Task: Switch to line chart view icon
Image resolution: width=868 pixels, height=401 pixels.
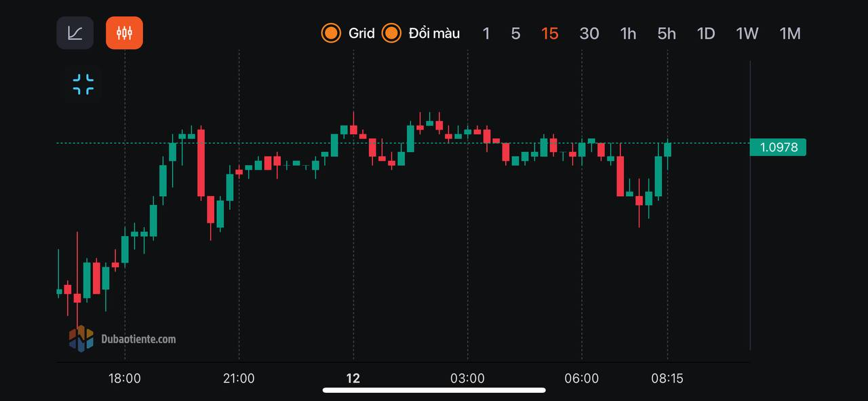Action: coord(75,33)
